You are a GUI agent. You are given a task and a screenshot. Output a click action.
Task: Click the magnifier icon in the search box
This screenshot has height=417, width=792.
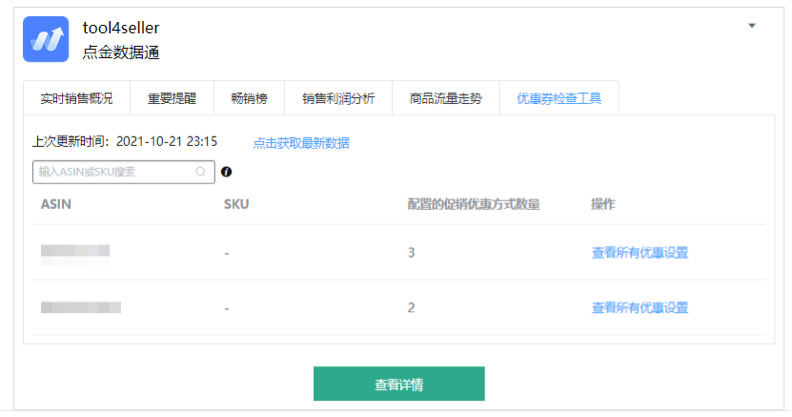[201, 172]
